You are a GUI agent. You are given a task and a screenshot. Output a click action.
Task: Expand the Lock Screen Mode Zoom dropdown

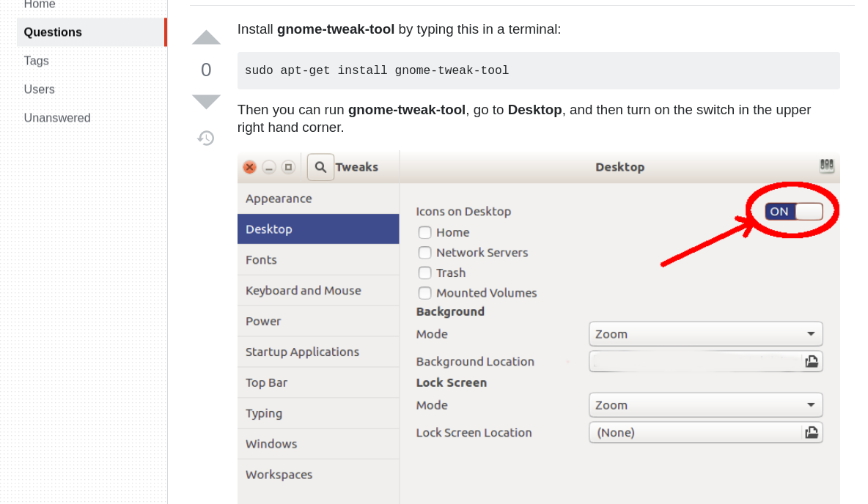(x=706, y=405)
